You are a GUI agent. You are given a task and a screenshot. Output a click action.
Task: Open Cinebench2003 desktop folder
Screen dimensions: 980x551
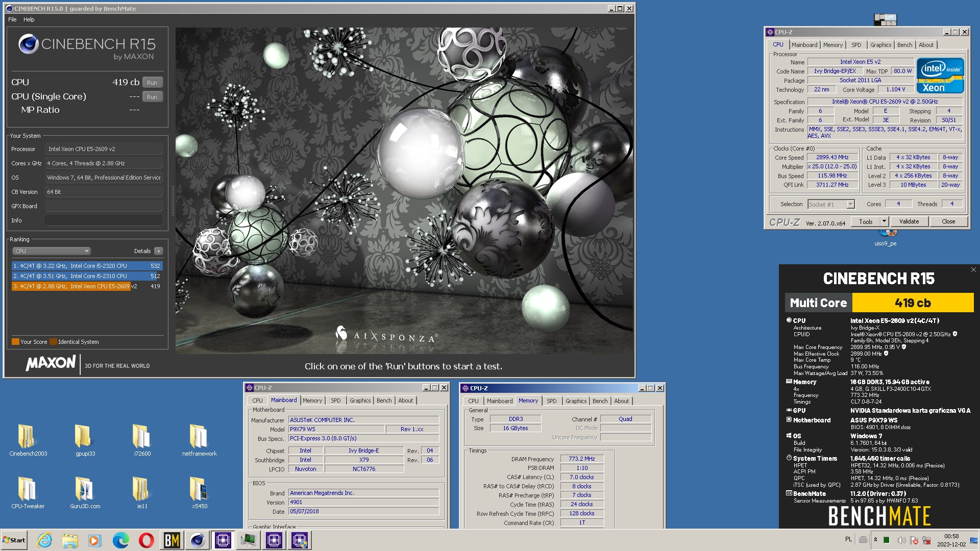click(x=28, y=440)
